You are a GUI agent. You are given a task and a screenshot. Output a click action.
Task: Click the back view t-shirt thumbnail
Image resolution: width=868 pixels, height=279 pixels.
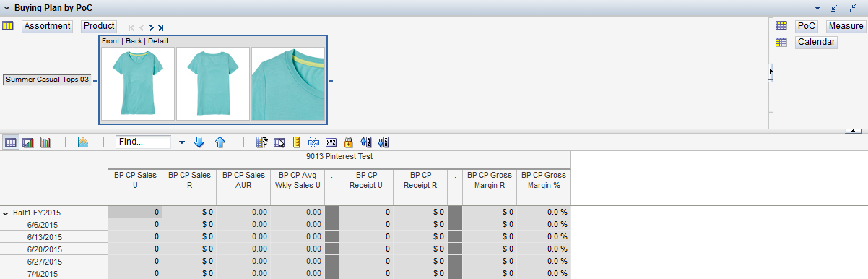click(x=213, y=83)
